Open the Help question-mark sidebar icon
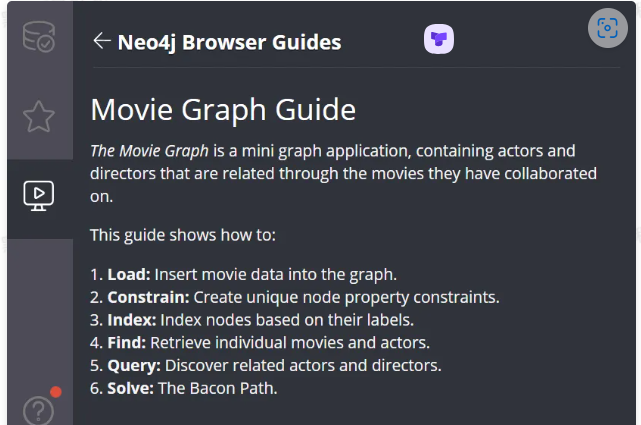Image resolution: width=641 pixels, height=425 pixels. 38,410
